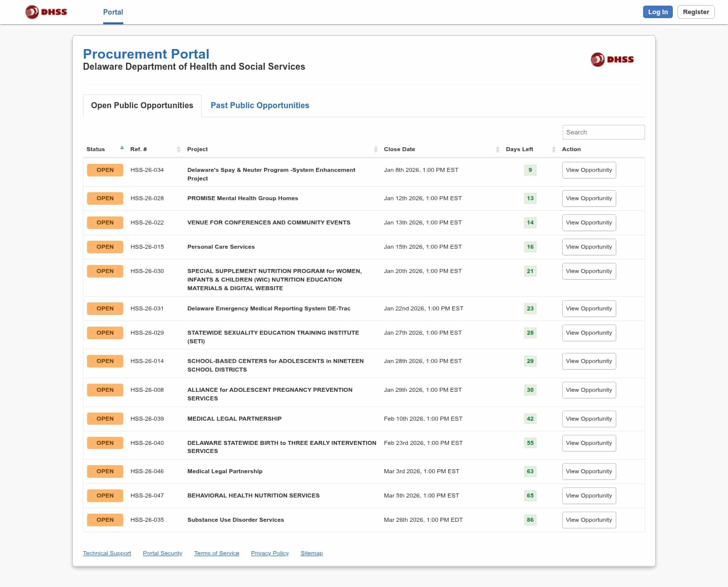The height and width of the screenshot is (587, 728).
Task: View Opportunity for Personal Care Services
Action: pos(588,247)
